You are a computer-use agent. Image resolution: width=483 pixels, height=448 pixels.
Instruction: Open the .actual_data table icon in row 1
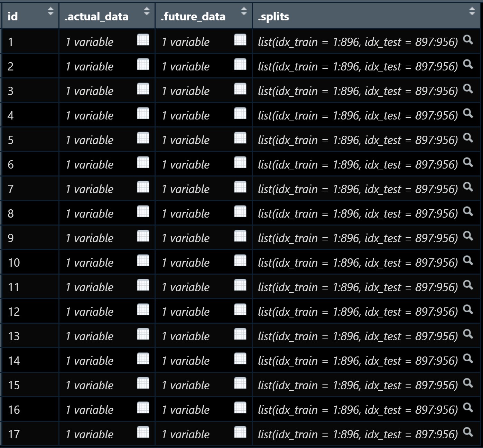point(143,40)
